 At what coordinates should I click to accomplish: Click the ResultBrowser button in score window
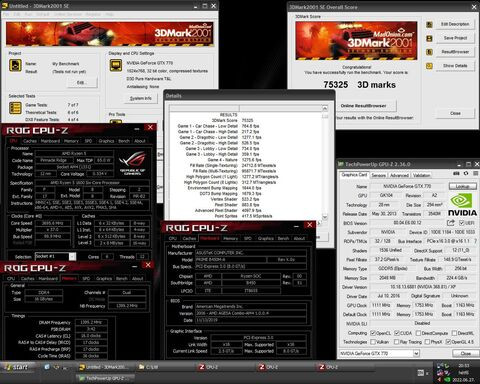(455, 52)
